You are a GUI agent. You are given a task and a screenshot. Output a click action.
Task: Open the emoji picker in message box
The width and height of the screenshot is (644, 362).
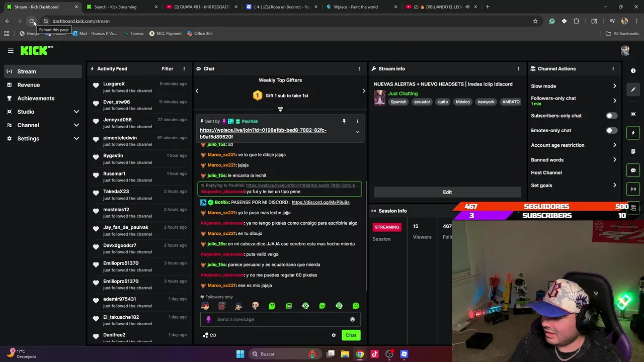pyautogui.click(x=352, y=319)
